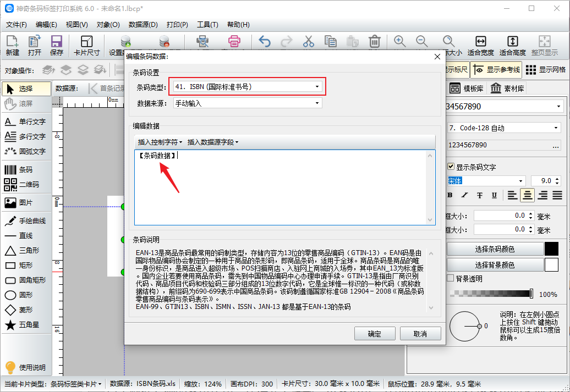Open 编辑(E) menu
The image size is (570, 392).
pyautogui.click(x=46, y=25)
